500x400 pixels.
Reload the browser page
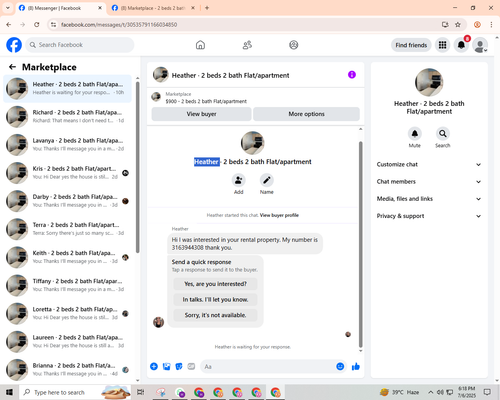click(37, 24)
